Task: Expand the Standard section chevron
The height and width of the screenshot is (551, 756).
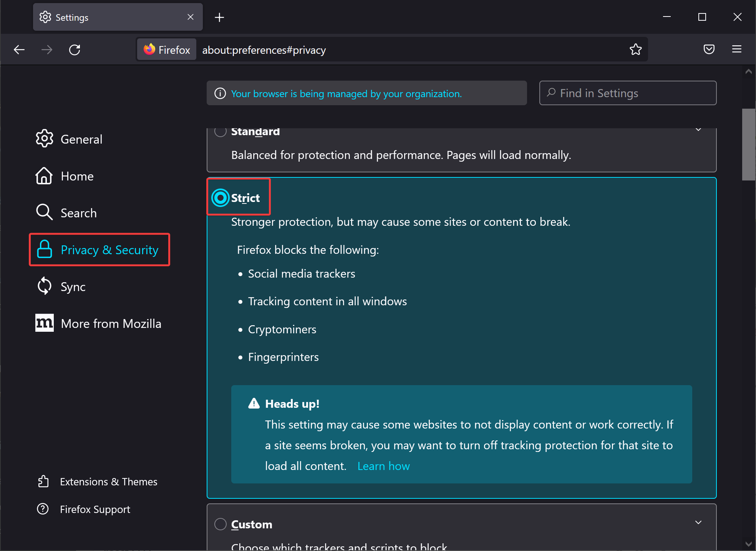Action: click(x=698, y=130)
